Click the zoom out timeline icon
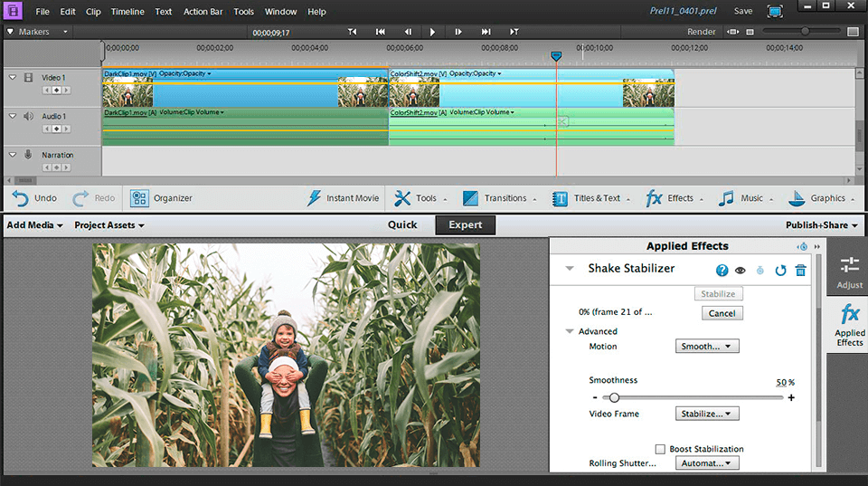Screen dimensions: 868x486 [x=750, y=33]
